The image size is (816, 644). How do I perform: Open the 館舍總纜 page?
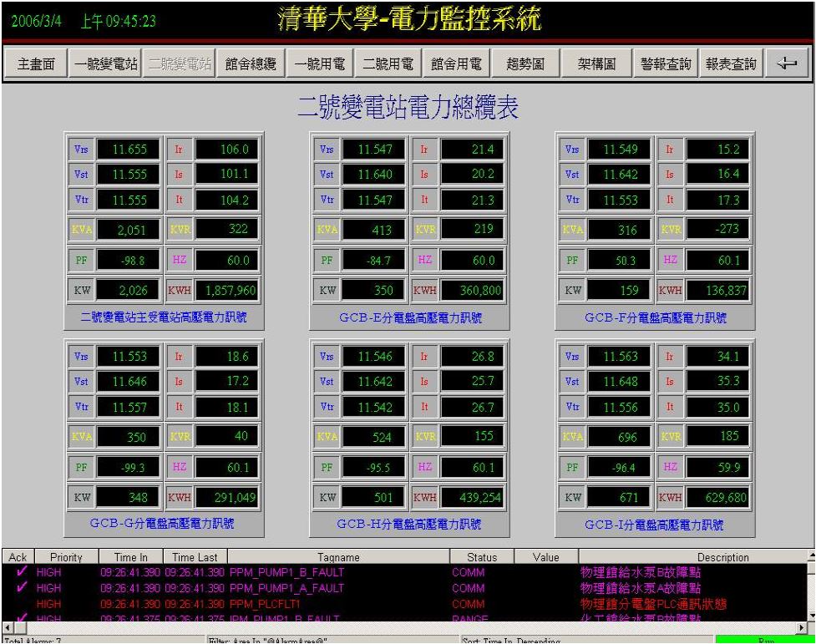point(251,63)
